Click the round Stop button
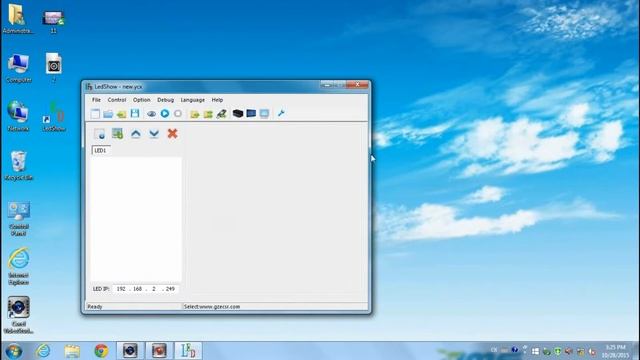 click(x=178, y=113)
